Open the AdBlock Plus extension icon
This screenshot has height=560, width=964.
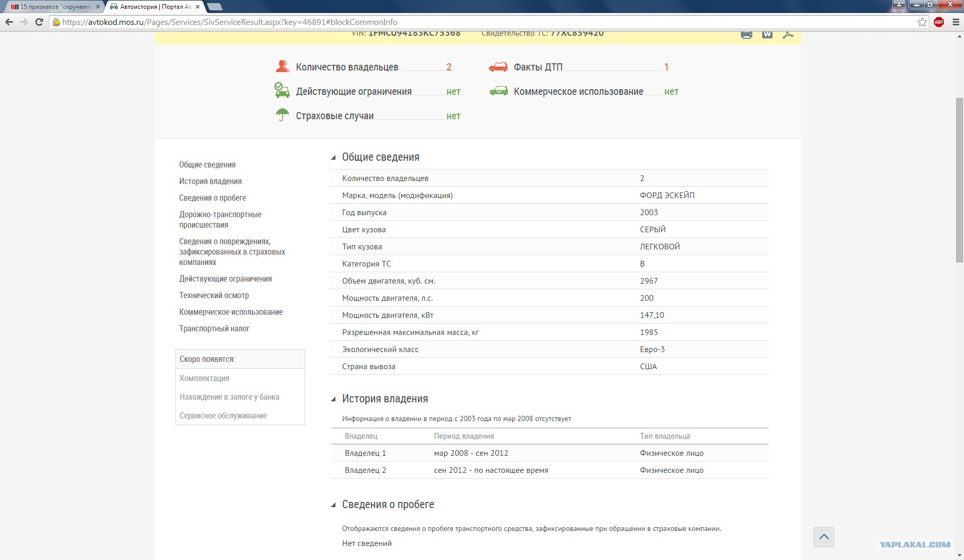click(x=939, y=22)
